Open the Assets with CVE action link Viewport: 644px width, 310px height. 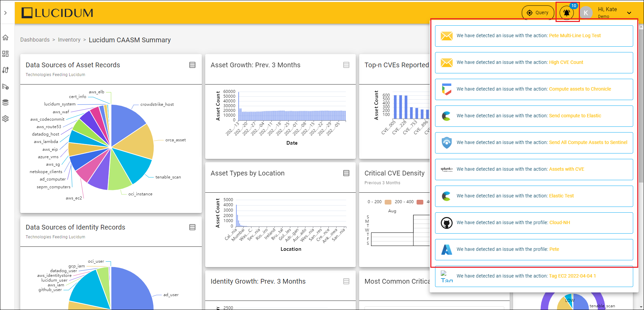(566, 169)
